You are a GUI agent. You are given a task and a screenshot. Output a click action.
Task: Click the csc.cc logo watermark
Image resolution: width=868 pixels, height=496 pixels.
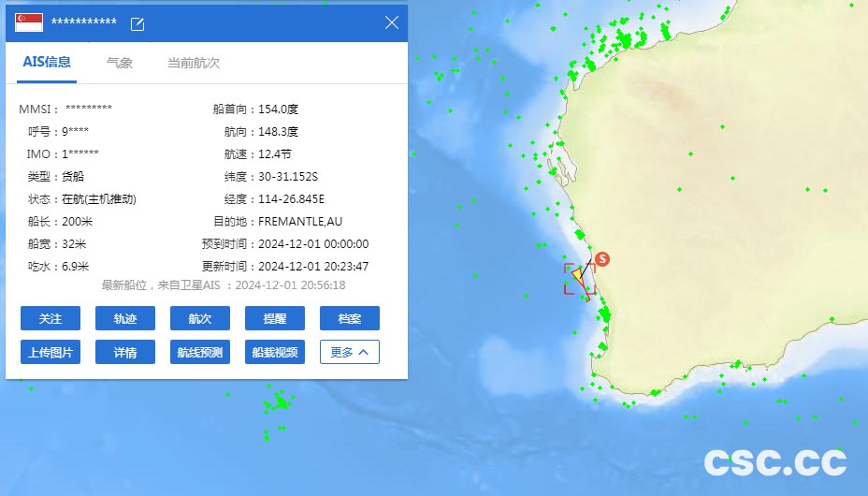(775, 461)
